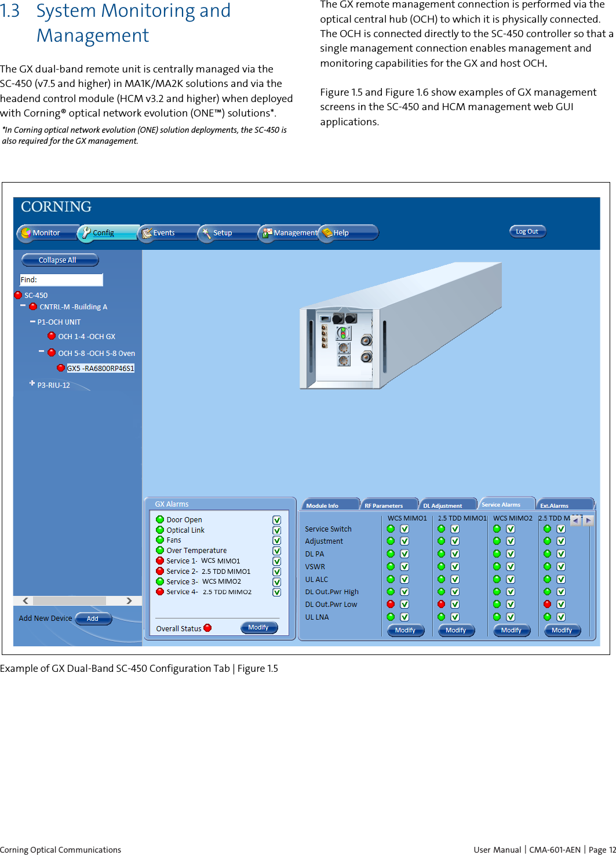Click green Door Open status indicator

click(x=160, y=519)
